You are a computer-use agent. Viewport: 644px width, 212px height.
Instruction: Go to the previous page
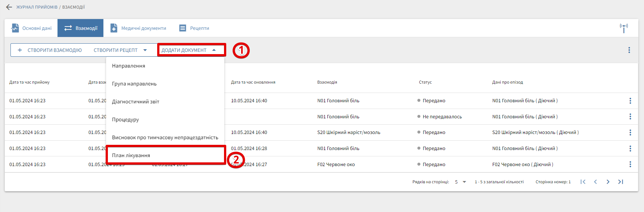pos(595,182)
